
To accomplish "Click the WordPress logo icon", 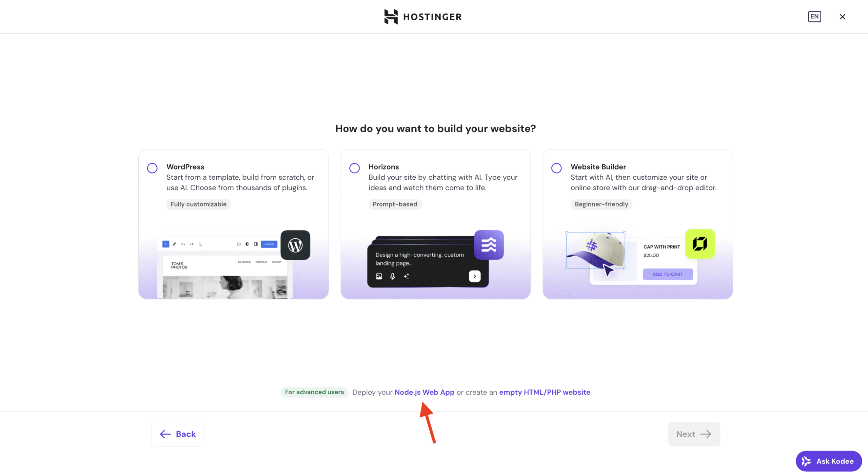I will click(295, 245).
